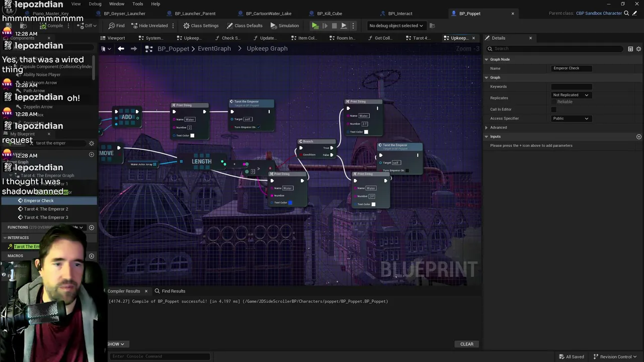Viewport: 644px width, 362px height.
Task: Clear the compiler results with CLEAR button
Action: (467, 344)
